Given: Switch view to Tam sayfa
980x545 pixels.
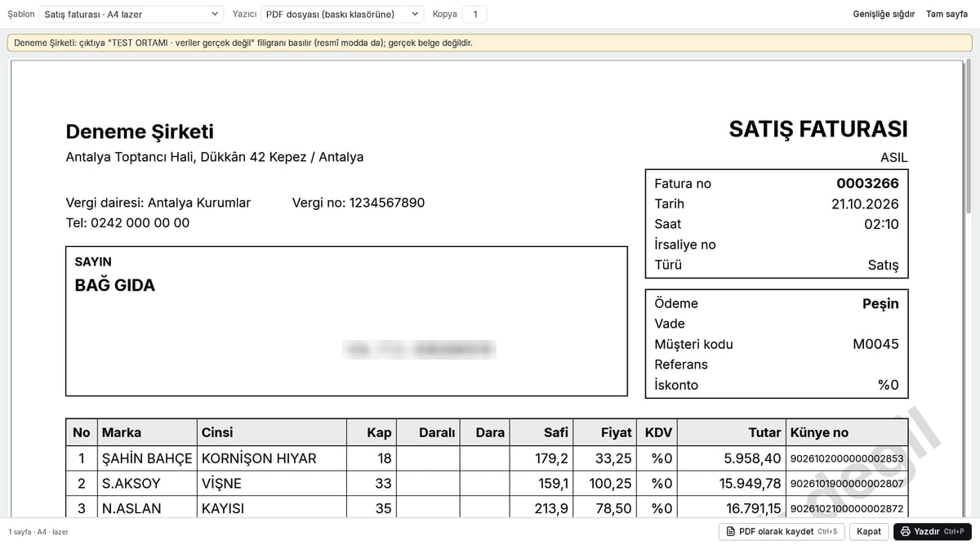Looking at the screenshot, I should [x=947, y=14].
